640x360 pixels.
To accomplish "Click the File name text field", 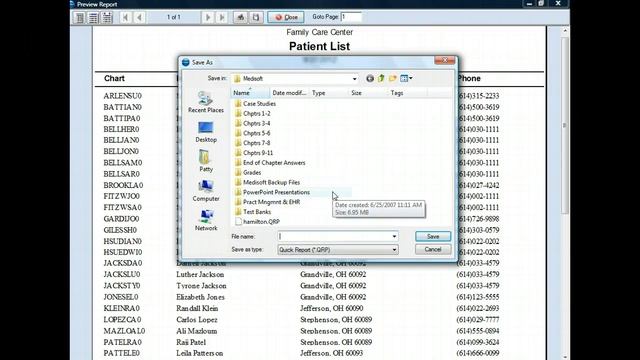I will click(334, 236).
